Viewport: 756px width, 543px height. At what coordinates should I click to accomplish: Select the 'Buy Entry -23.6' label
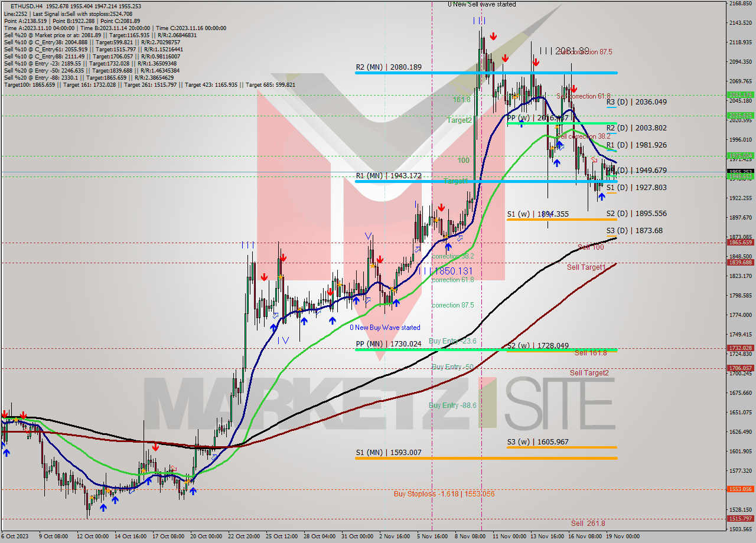coord(452,341)
